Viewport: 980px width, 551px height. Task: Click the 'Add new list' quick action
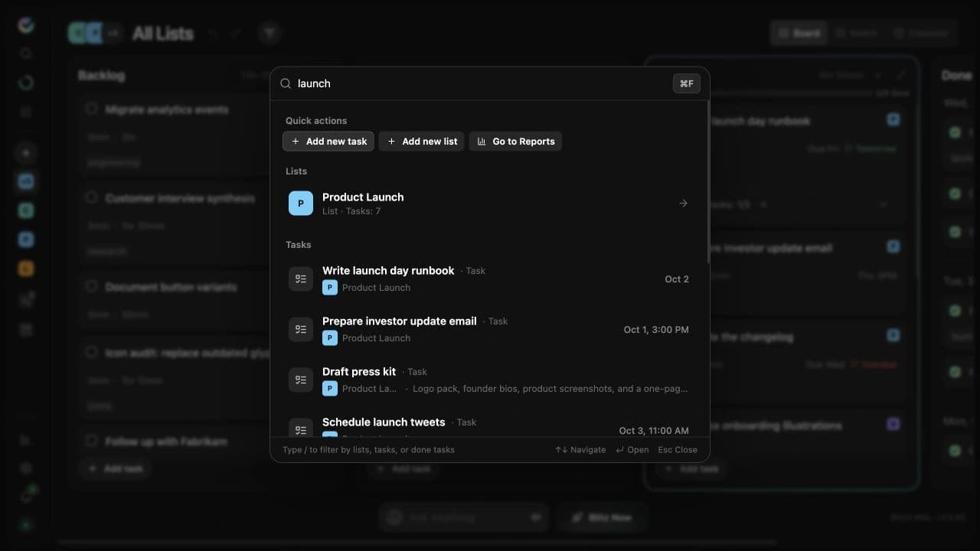pos(422,141)
